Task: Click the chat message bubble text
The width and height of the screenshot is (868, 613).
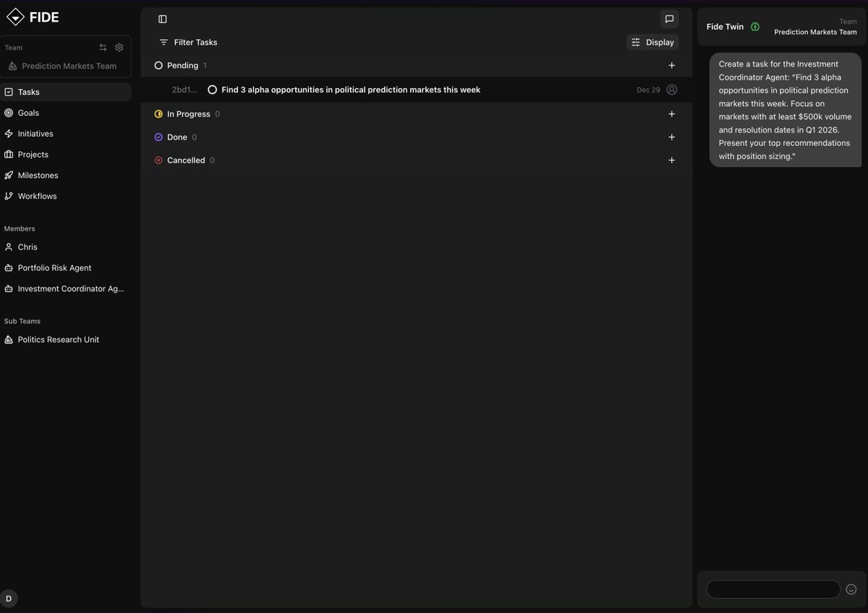Action: (785, 110)
